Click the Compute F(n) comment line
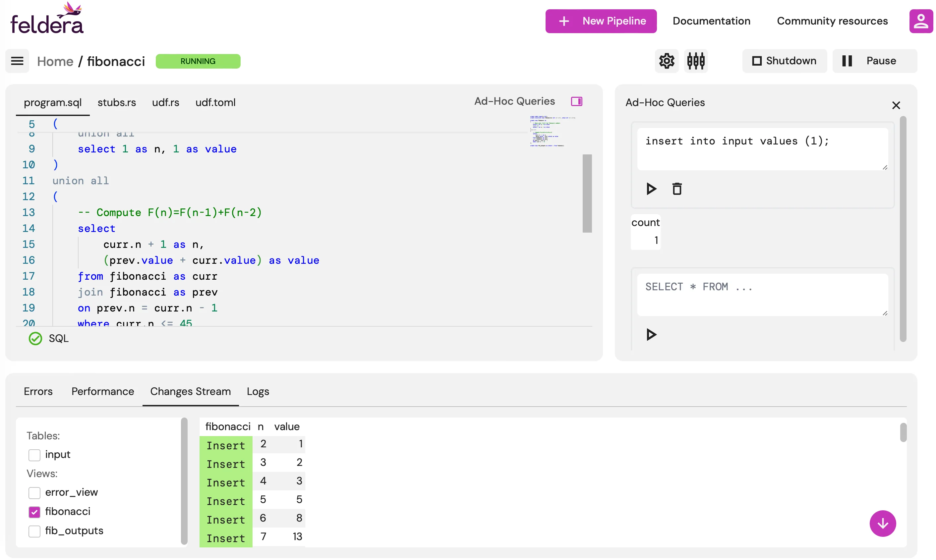The image size is (936, 560). pyautogui.click(x=169, y=212)
